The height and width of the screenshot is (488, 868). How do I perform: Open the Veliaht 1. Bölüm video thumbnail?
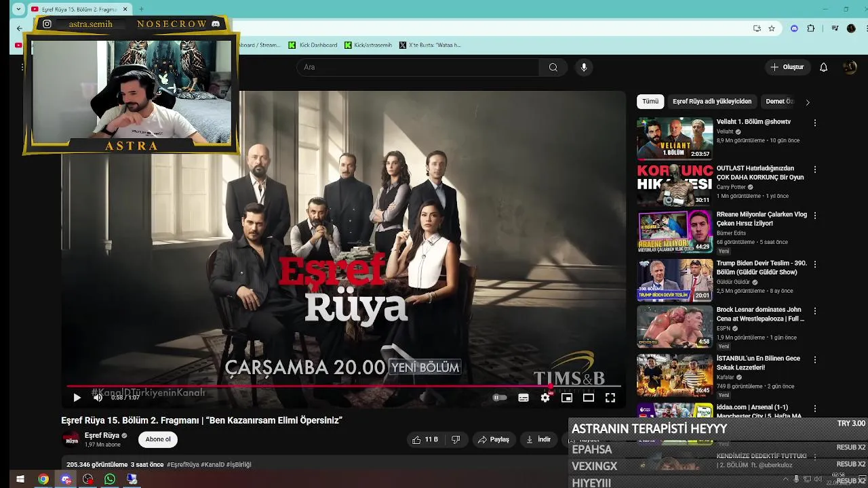pos(675,138)
